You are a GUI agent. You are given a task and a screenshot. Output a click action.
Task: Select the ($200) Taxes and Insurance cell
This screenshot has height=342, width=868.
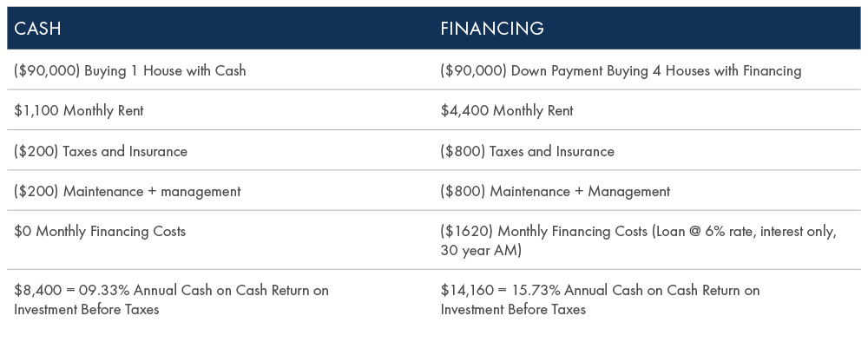(220, 150)
